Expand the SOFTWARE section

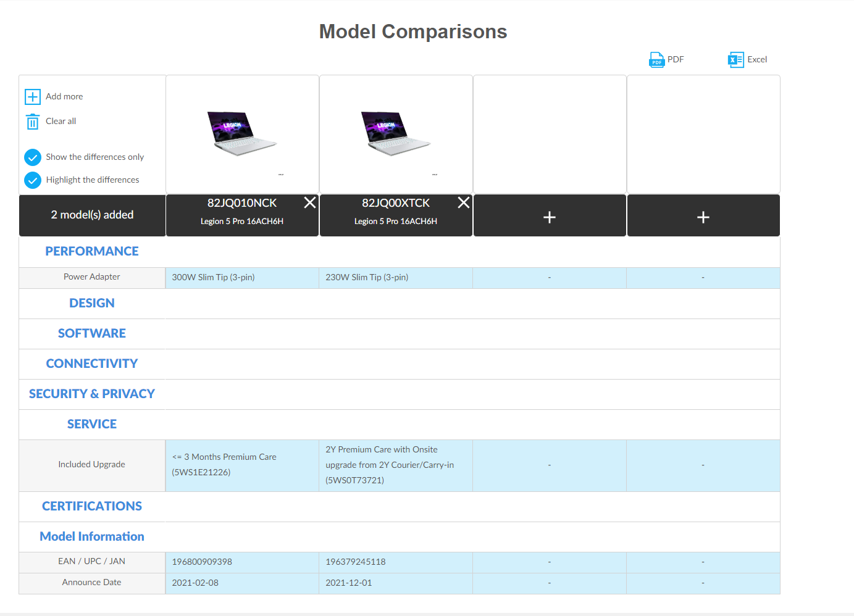click(x=92, y=333)
